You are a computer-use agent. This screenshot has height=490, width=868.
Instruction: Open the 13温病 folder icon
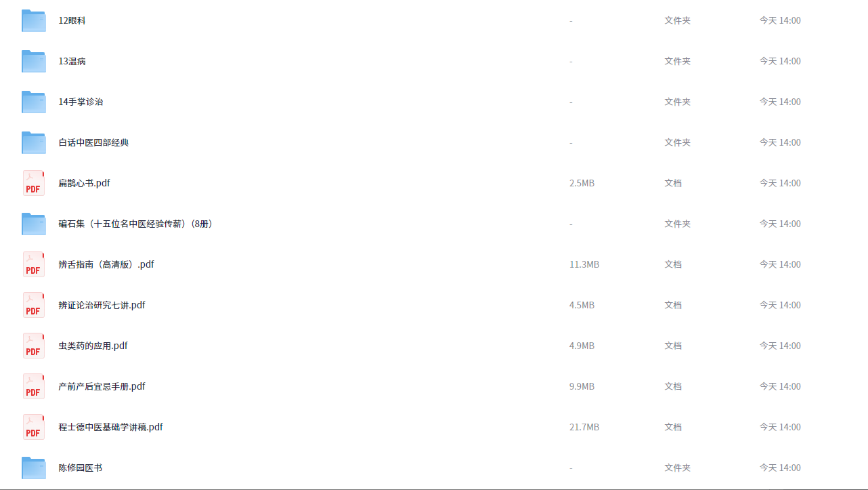[34, 61]
